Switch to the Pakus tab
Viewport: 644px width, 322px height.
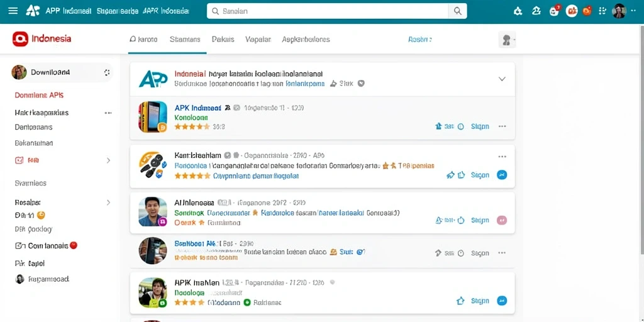point(223,40)
